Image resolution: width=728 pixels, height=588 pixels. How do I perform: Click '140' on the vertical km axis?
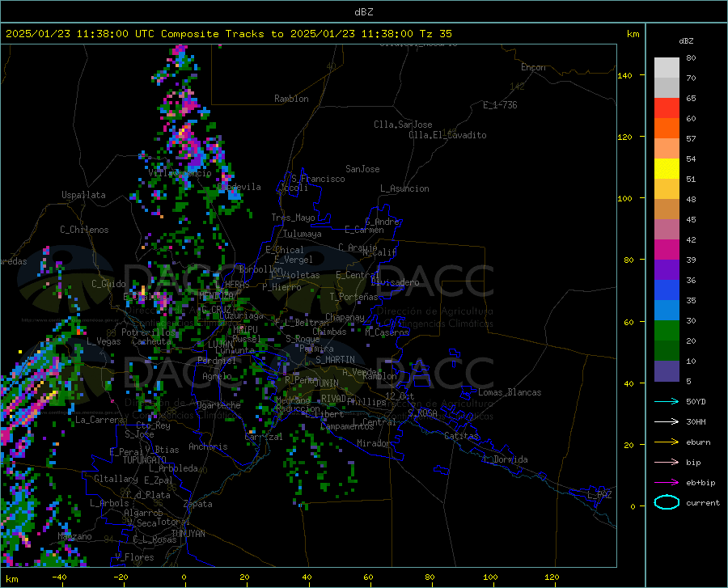coord(624,75)
